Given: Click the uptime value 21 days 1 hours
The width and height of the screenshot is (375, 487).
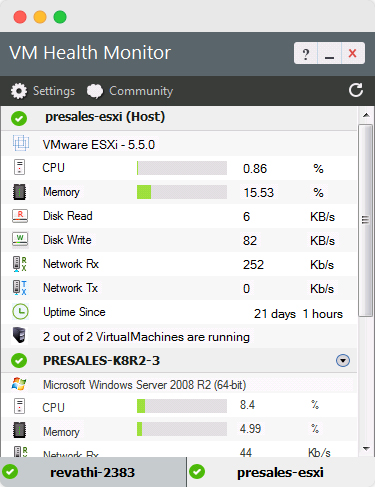Looking at the screenshot, I should click(298, 314).
